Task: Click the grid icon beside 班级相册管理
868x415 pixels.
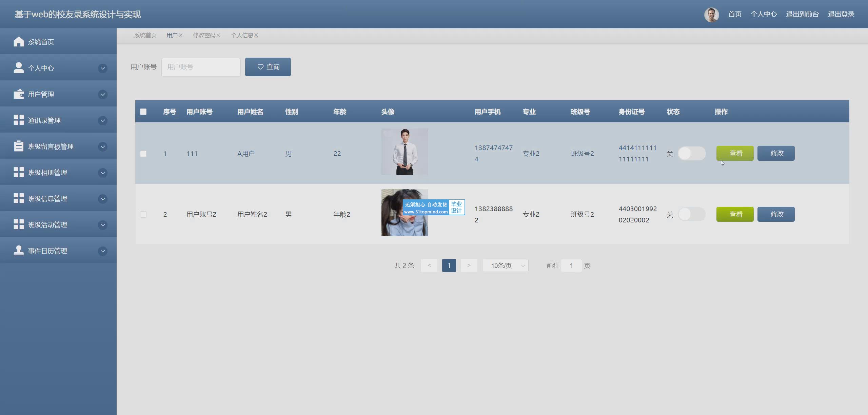Action: pyautogui.click(x=19, y=172)
